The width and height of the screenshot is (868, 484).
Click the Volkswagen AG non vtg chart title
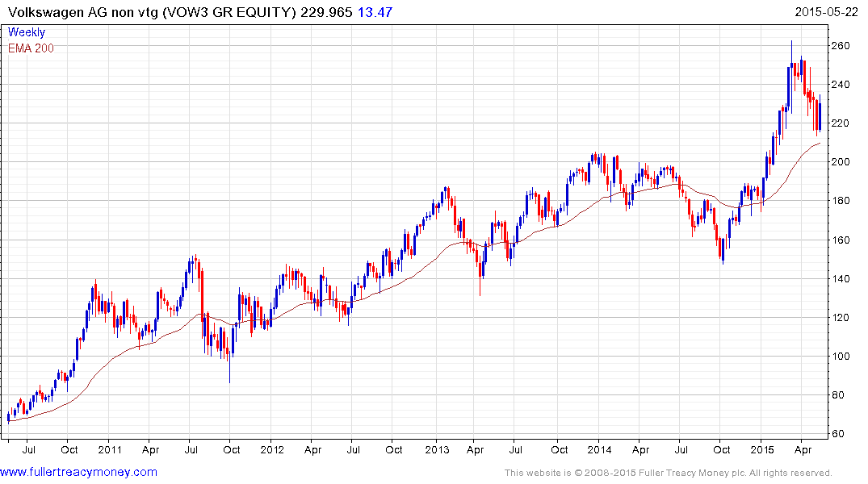coord(152,12)
